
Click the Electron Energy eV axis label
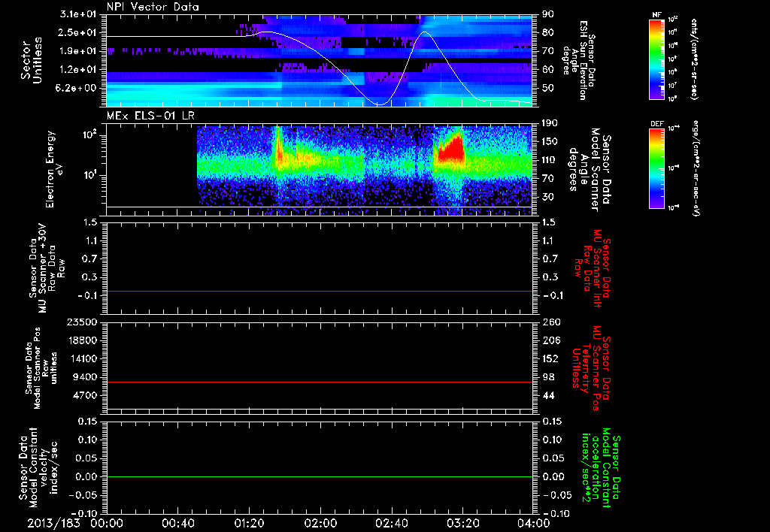[x=54, y=169]
